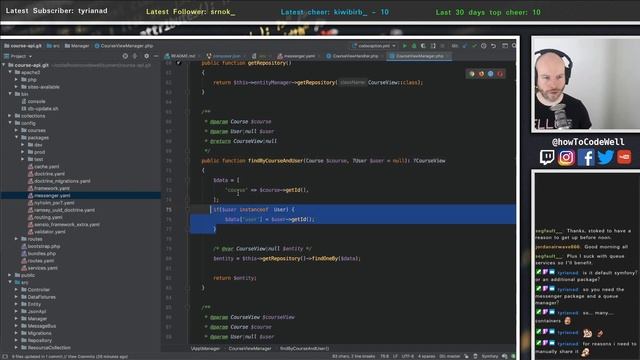This screenshot has width=640, height=360.
Task: Click the Opera browser preview icon in editor
Action: (x=500, y=74)
